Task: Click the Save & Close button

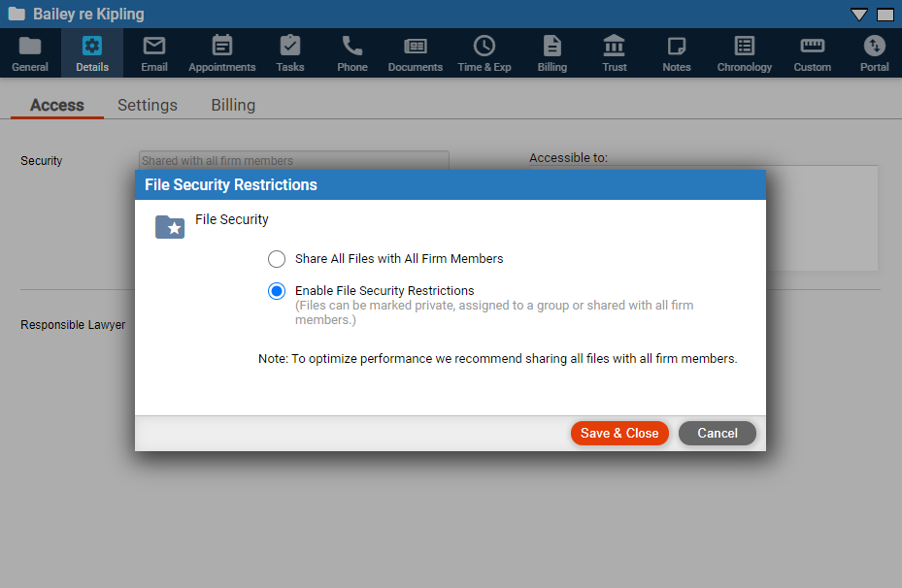Action: (x=619, y=434)
